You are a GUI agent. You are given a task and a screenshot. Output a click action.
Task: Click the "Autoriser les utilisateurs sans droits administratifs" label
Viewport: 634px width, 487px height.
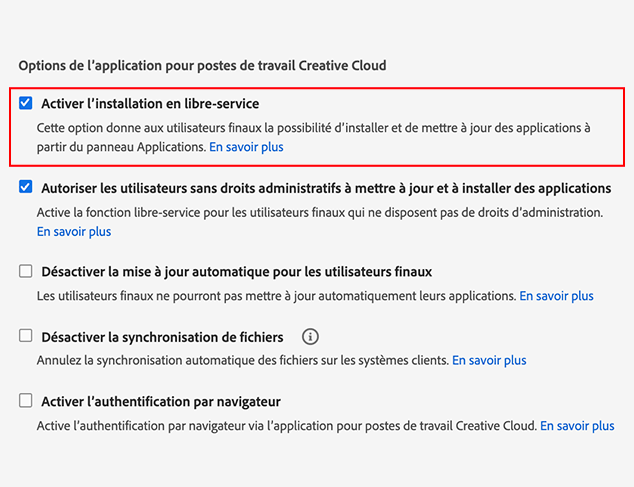tap(326, 187)
